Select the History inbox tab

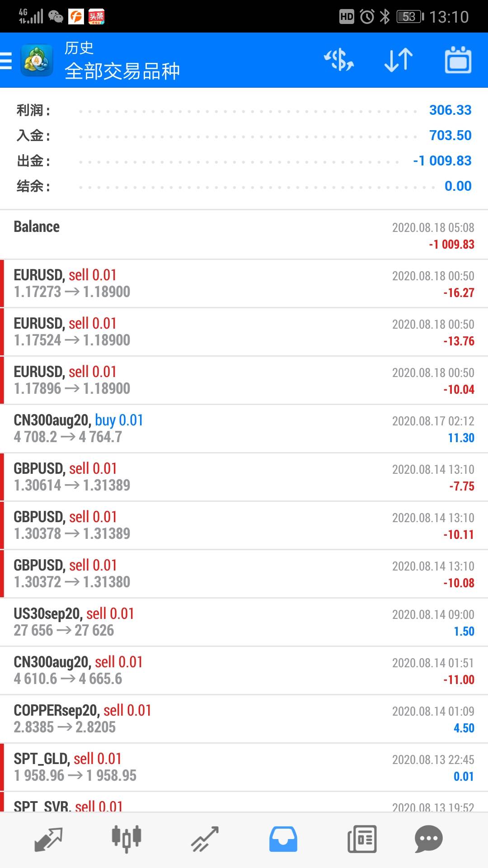point(283,839)
